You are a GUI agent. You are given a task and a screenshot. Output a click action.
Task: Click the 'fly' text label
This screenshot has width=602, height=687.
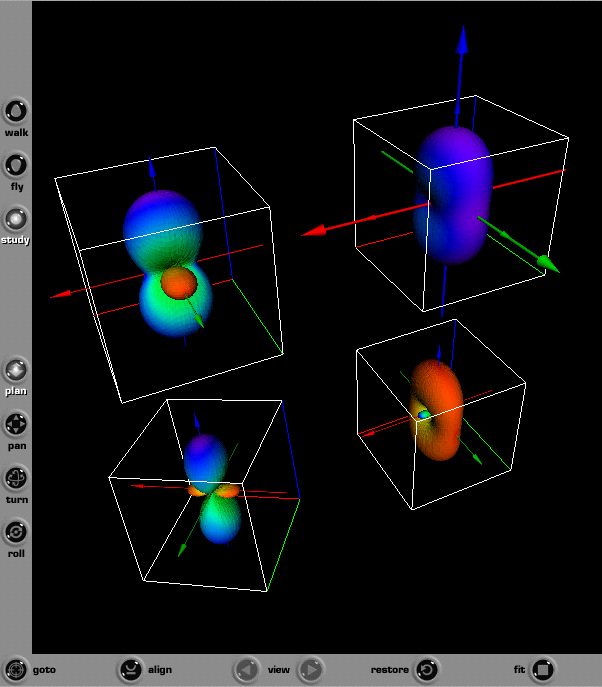17,187
